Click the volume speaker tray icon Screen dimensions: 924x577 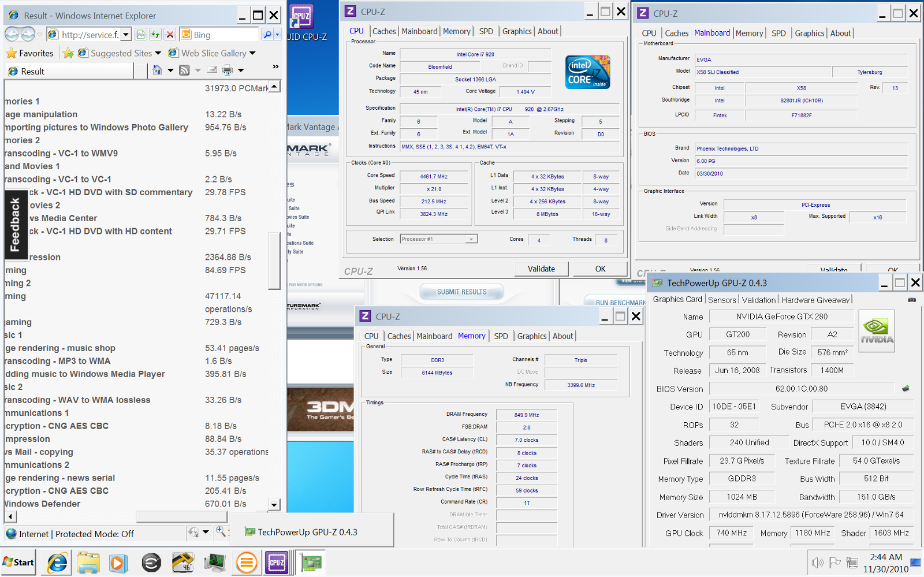click(x=817, y=563)
